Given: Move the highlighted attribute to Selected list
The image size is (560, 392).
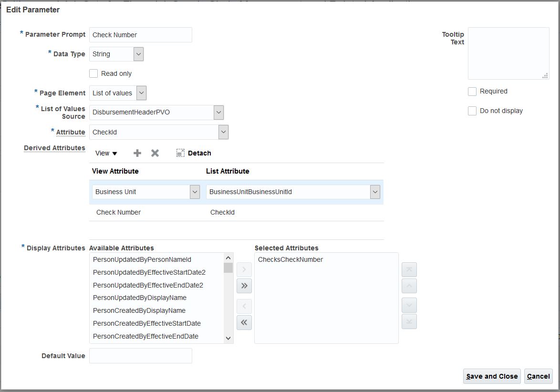Looking at the screenshot, I should [x=244, y=269].
